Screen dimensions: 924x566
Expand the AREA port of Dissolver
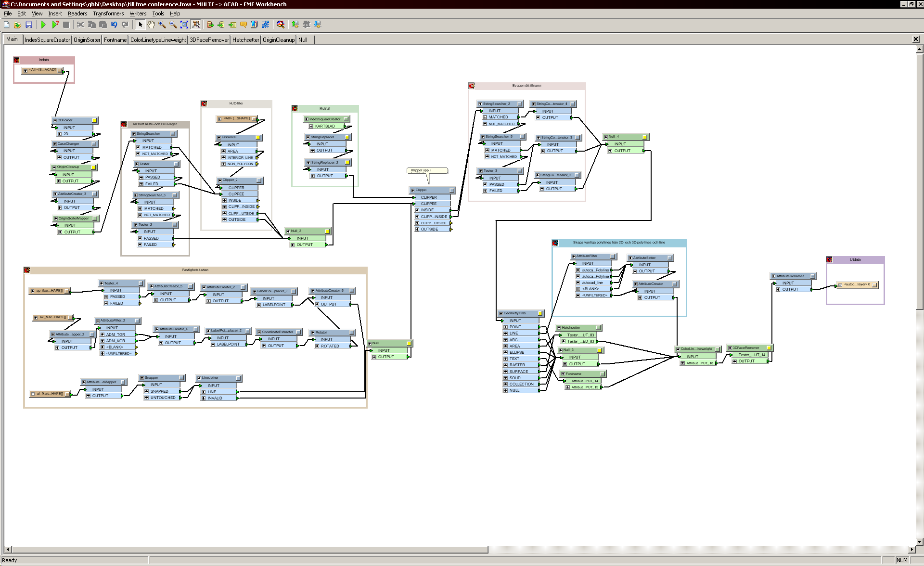tap(223, 151)
